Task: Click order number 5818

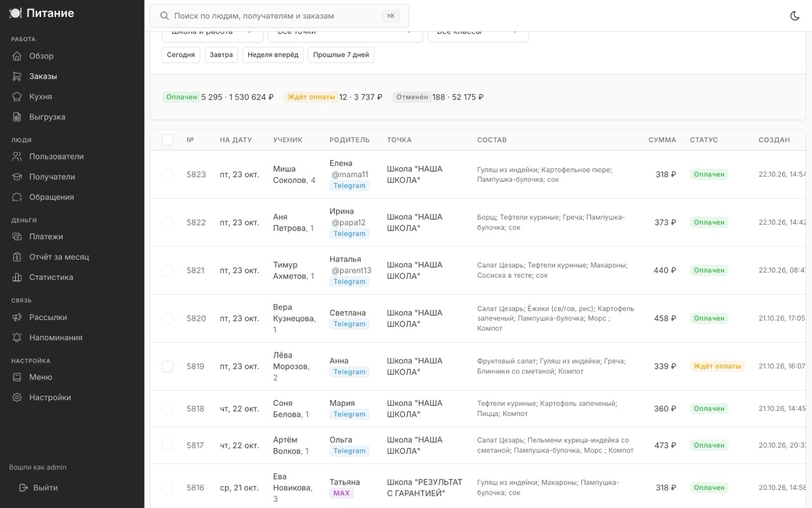Action: pos(195,409)
